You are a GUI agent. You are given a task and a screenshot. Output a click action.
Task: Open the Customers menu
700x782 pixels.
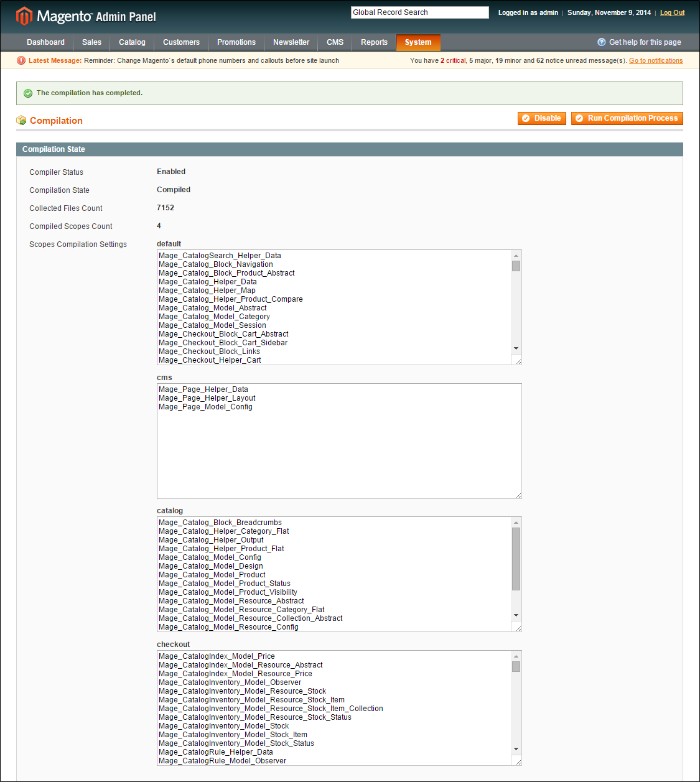click(x=181, y=42)
